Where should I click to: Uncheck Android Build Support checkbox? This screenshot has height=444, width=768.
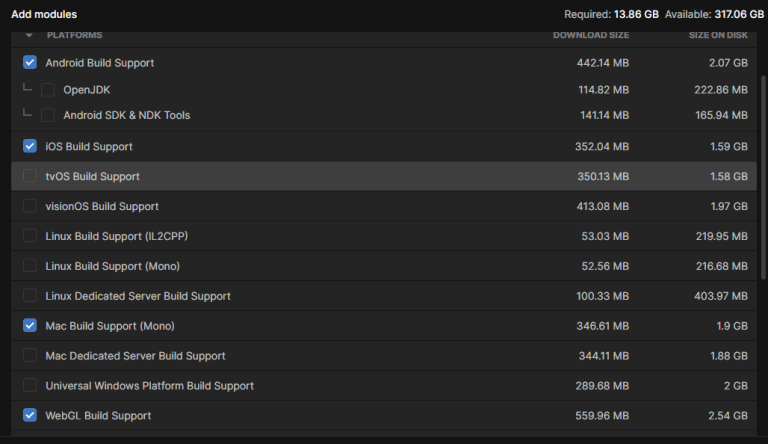click(29, 62)
